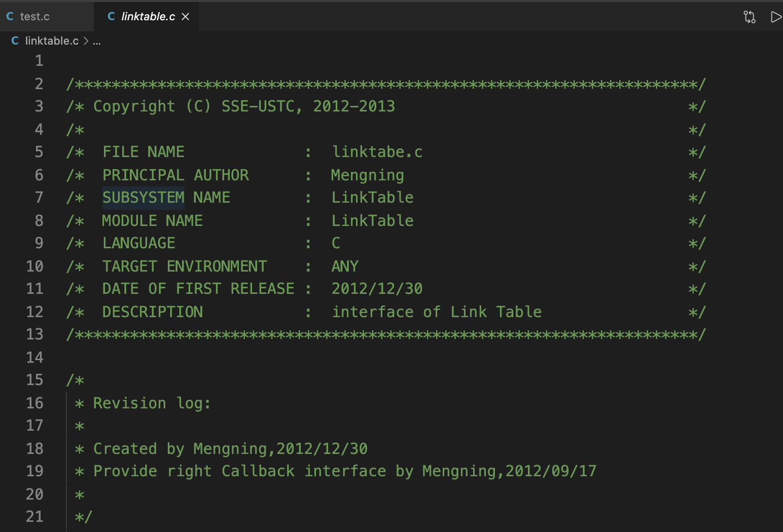Switch to the test.c tab
783x532 pixels.
pos(34,17)
